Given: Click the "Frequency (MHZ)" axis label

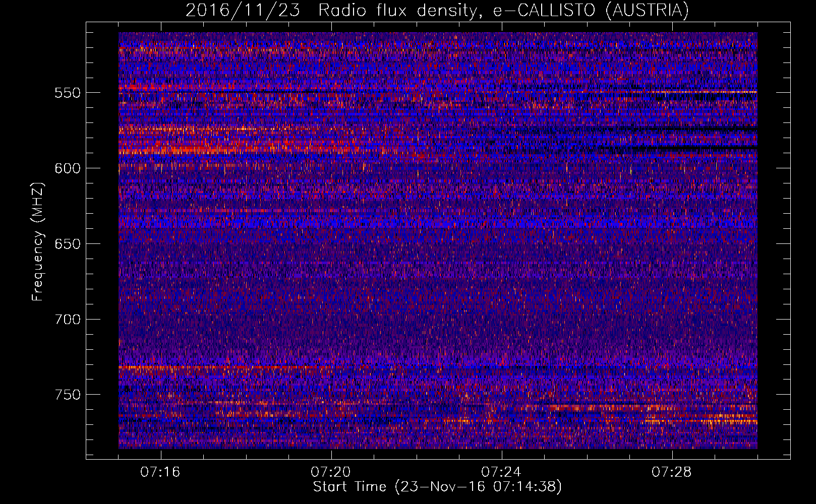Looking at the screenshot, I should [38, 241].
